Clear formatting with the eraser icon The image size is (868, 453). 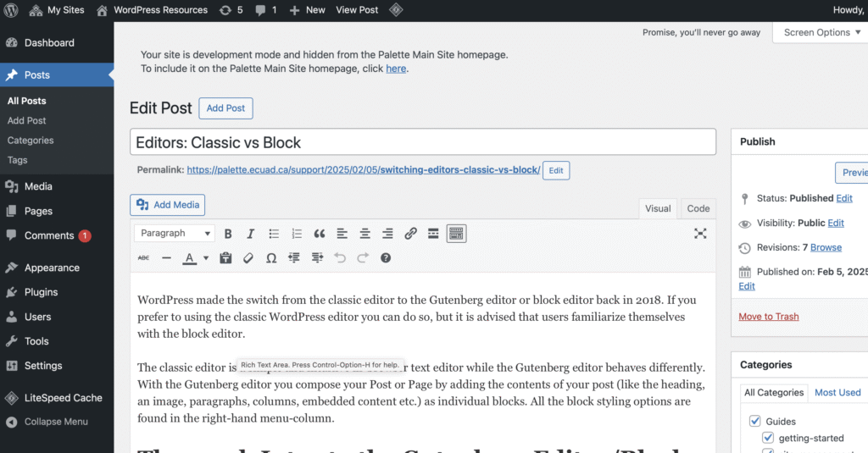click(x=248, y=257)
